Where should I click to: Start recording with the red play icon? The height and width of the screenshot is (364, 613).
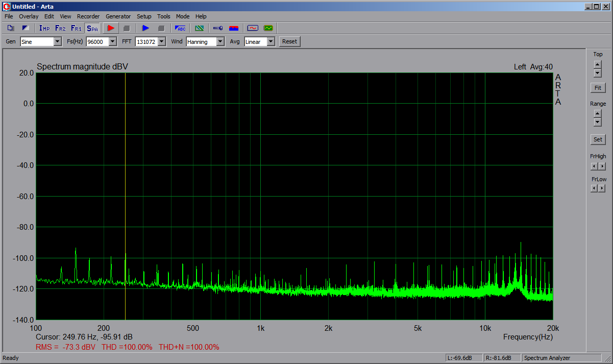(x=110, y=28)
